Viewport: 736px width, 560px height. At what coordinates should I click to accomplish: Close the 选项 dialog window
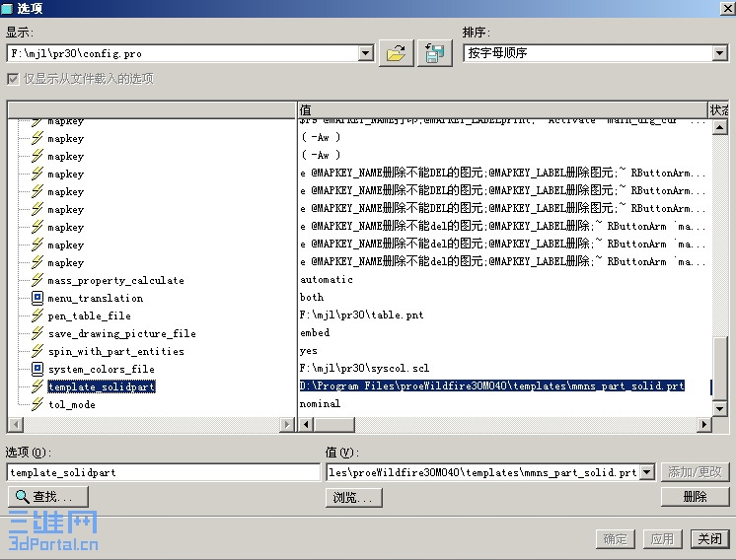click(727, 8)
